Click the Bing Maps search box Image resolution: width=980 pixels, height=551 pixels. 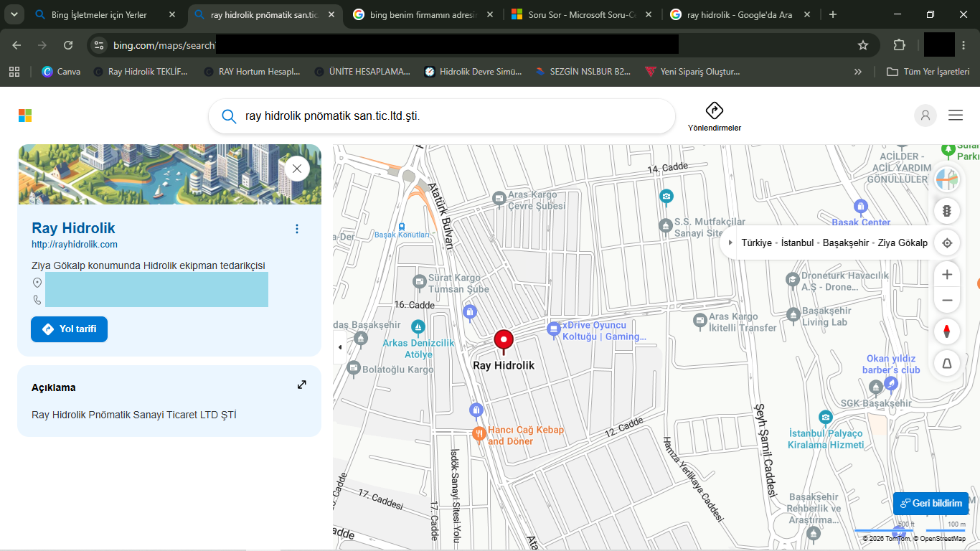coord(442,116)
